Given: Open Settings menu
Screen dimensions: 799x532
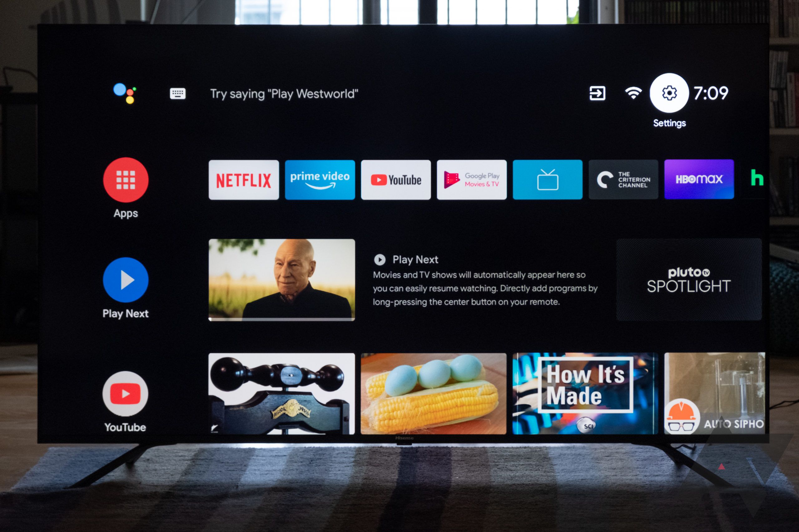Looking at the screenshot, I should pos(670,97).
